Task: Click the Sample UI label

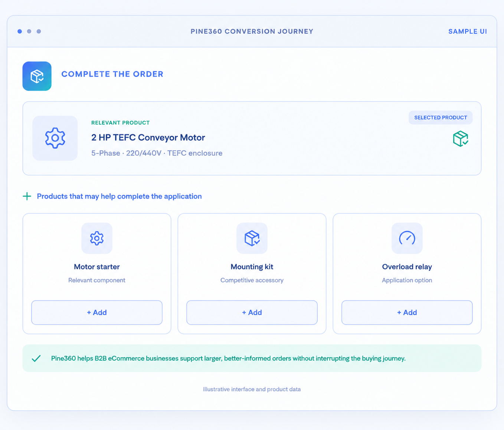Action: (x=468, y=32)
